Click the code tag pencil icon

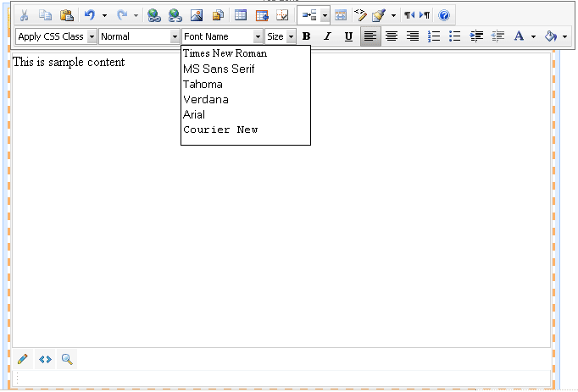(360, 15)
